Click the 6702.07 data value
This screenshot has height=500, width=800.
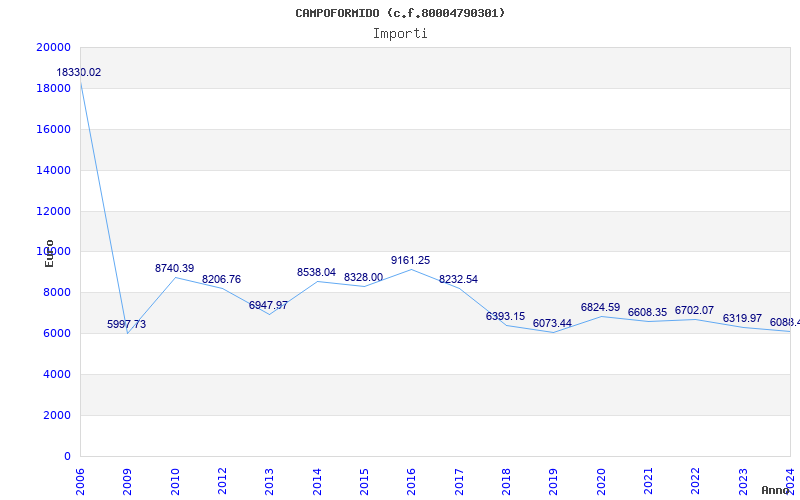point(694,311)
